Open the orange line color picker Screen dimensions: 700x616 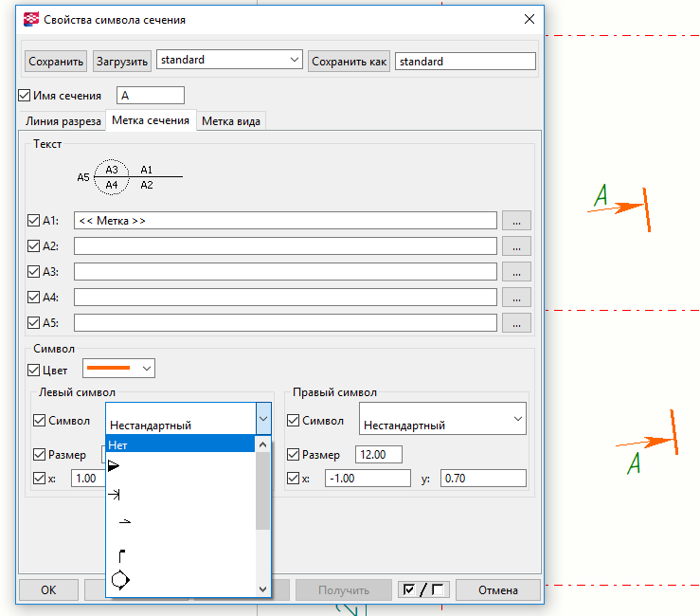[119, 368]
